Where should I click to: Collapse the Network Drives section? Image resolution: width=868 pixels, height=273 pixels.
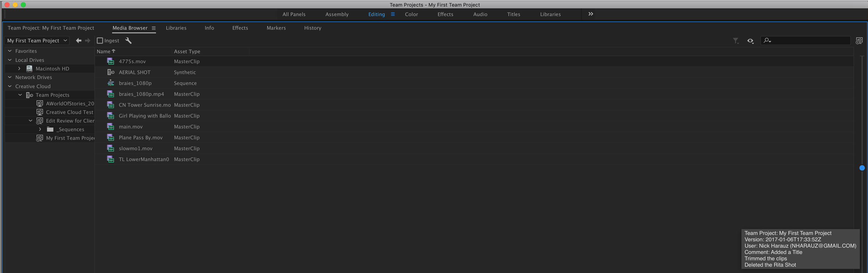coord(10,77)
